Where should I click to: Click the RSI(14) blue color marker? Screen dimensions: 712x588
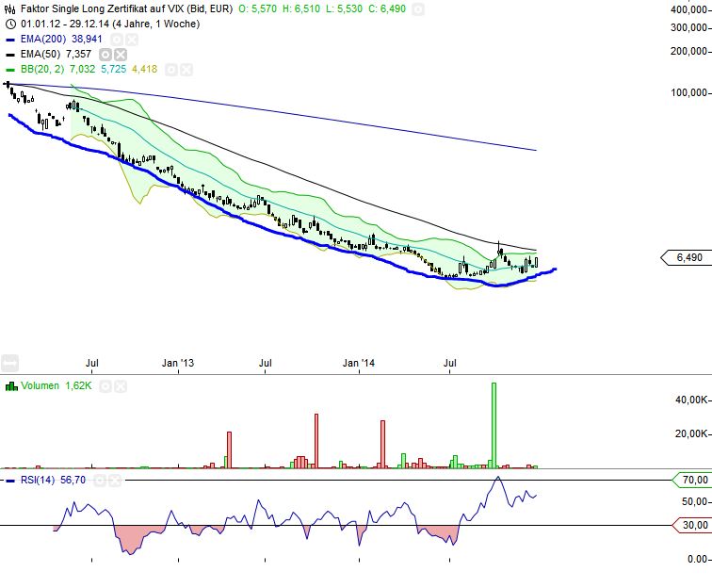pyautogui.click(x=10, y=481)
